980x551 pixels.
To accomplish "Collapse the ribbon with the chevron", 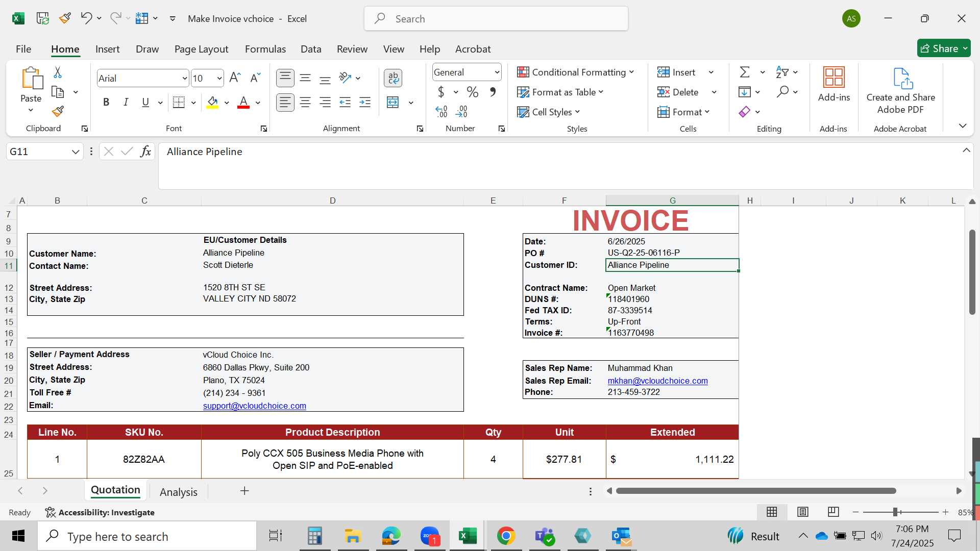I will (963, 126).
